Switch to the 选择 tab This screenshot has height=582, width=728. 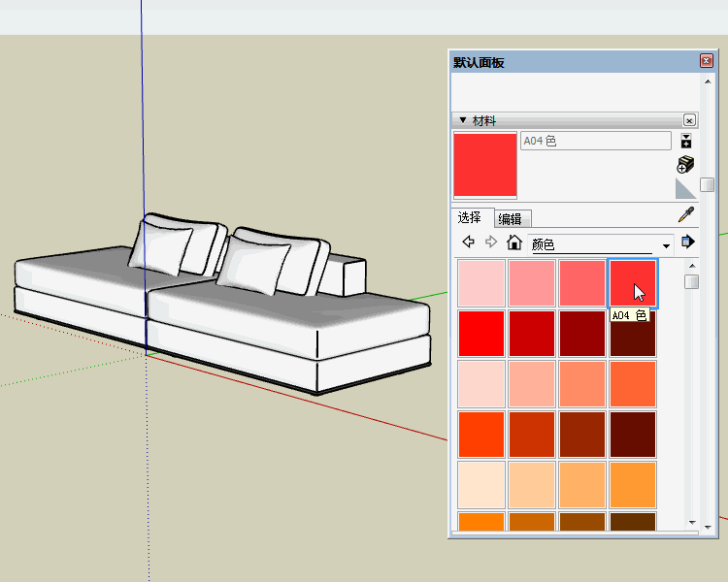coord(473,218)
